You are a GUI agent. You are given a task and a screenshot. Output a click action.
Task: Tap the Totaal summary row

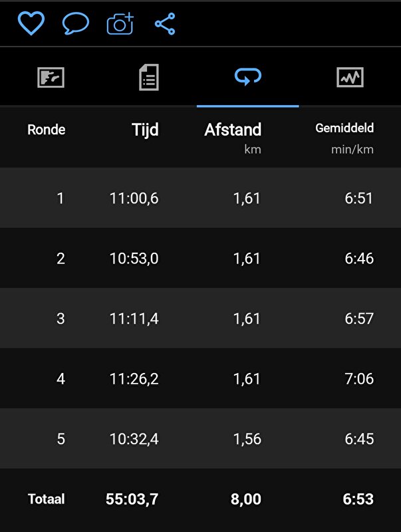[201, 499]
